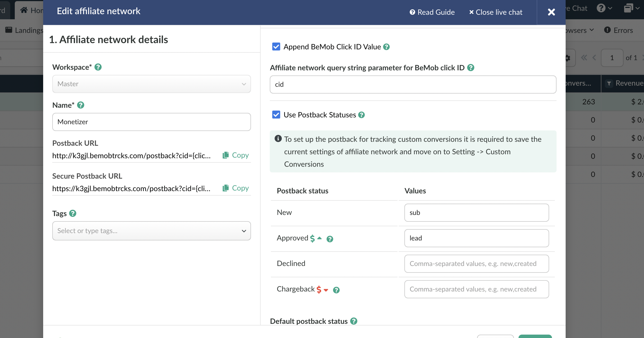Uncheck Append BeMob Click ID Value
The width and height of the screenshot is (644, 338).
click(x=276, y=47)
